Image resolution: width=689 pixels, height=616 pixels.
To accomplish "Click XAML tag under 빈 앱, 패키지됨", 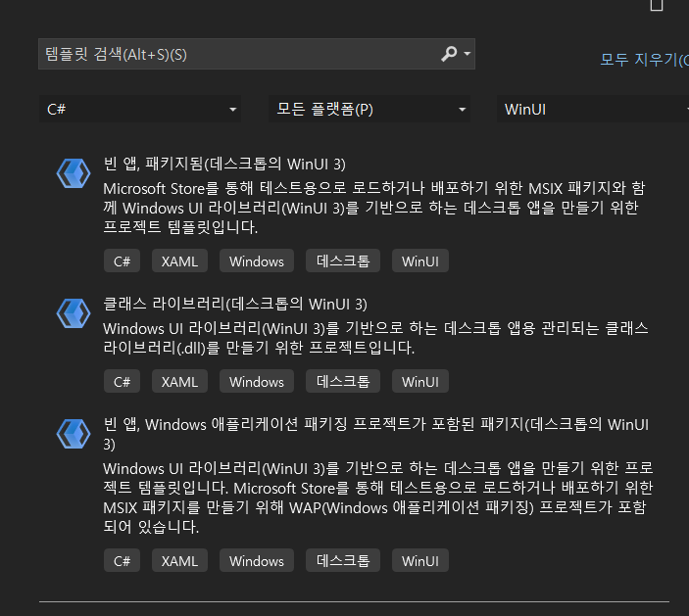I will pos(179,261).
